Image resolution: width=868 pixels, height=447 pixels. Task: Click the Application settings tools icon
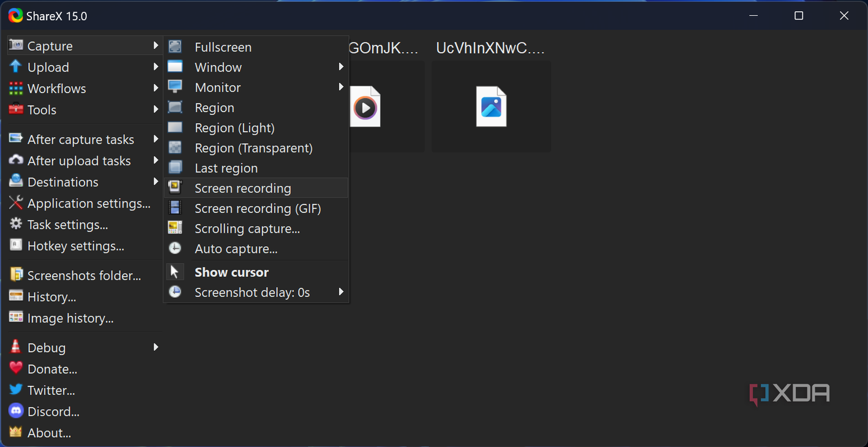point(16,203)
